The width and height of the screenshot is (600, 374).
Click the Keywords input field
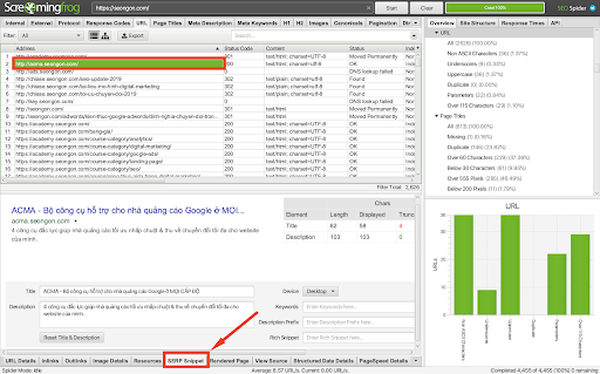tap(359, 307)
